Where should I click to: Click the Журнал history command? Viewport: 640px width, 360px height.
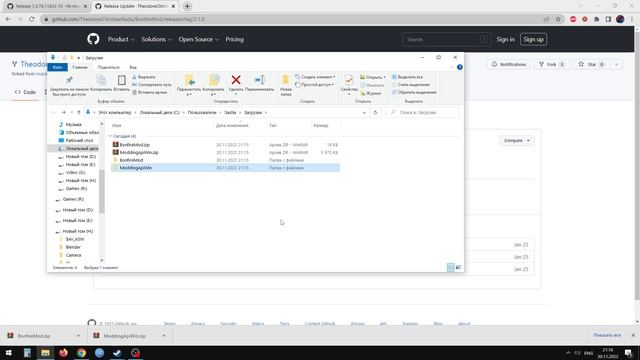371,93
